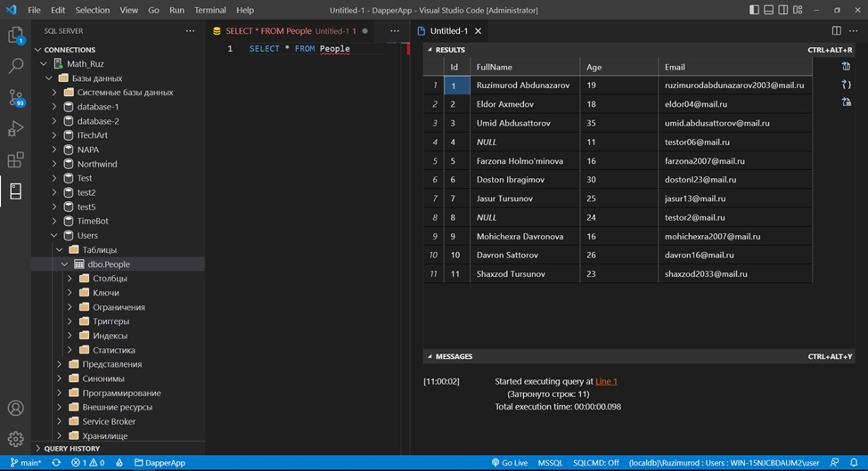Screen dimensions: 868x471
Task: Toggle SQLCMD mode in status bar
Action: tap(596, 463)
